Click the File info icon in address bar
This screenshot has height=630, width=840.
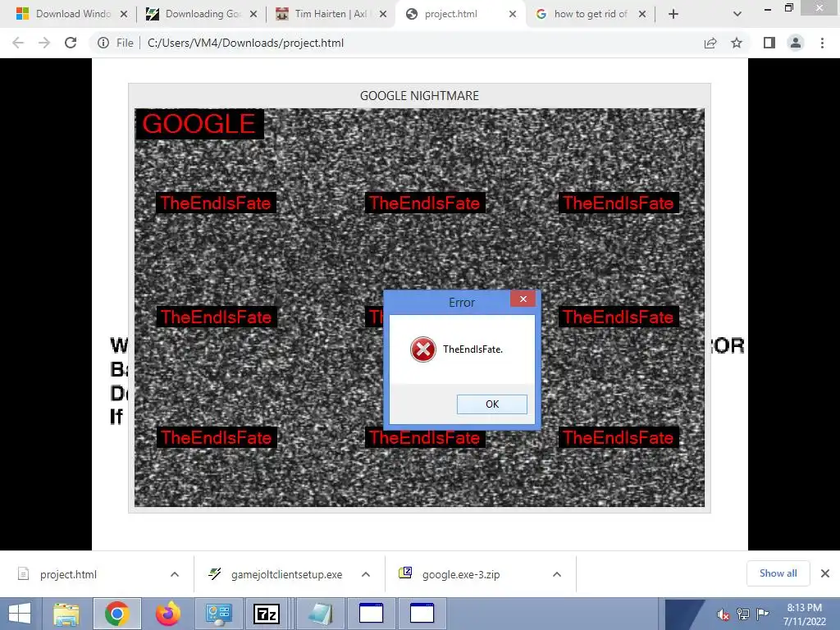tap(103, 43)
